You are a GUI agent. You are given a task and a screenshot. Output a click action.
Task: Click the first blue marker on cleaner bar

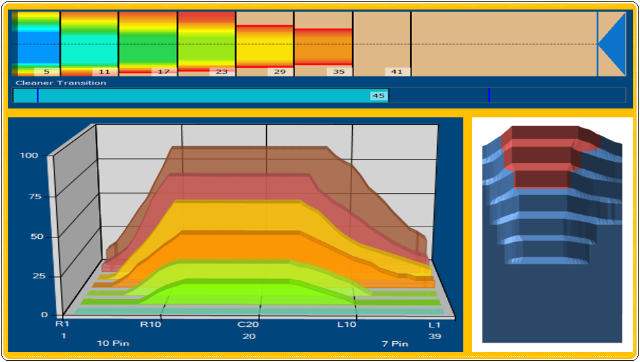(x=38, y=95)
